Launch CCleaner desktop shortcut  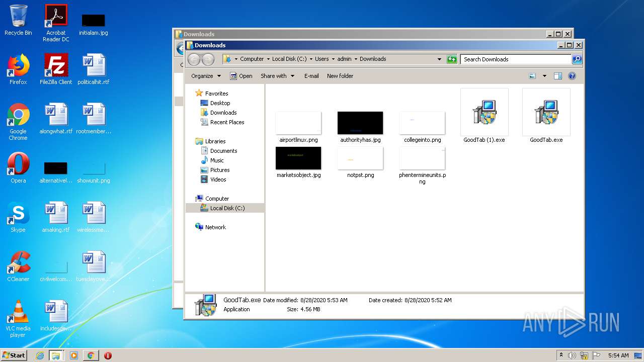[18, 266]
